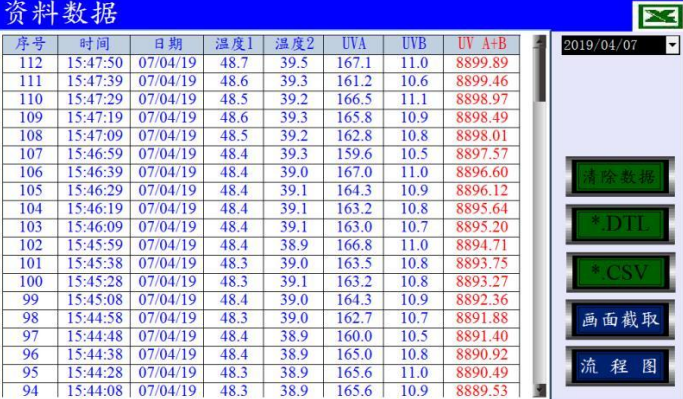Click time cell 15:44:38
The height and width of the screenshot is (399, 683).
94,355
